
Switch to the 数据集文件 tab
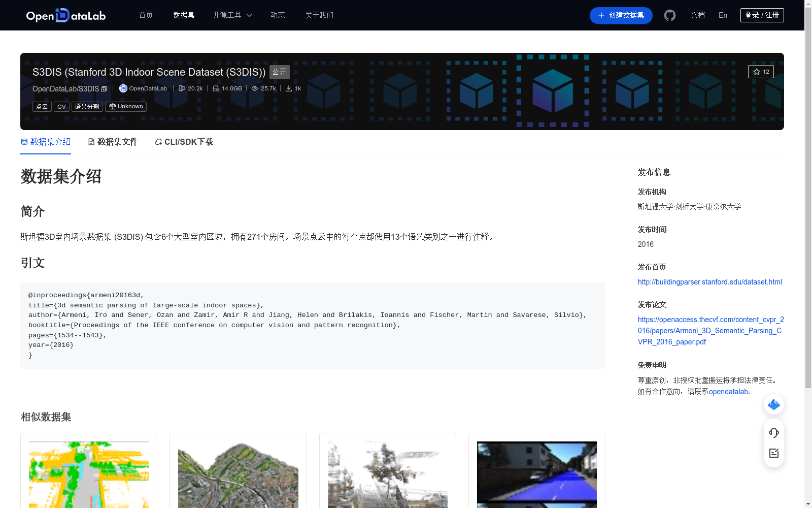pyautogui.click(x=113, y=142)
